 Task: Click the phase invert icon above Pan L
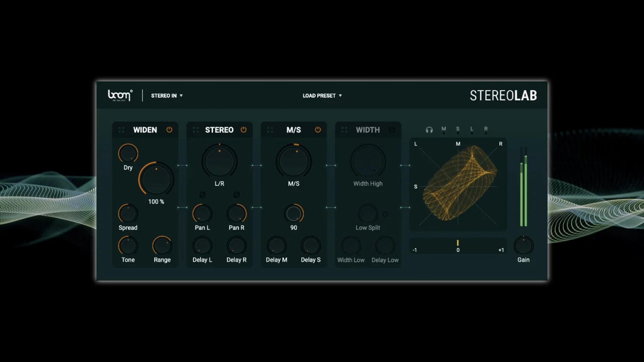pos(202,194)
